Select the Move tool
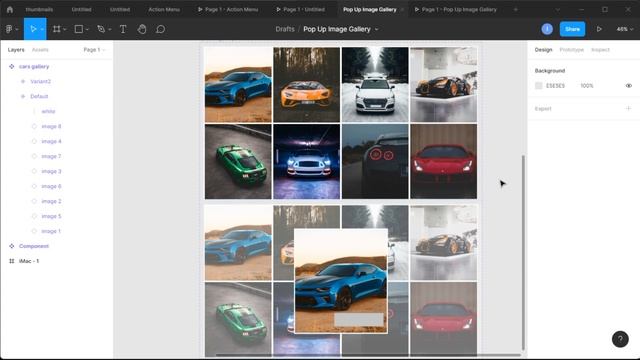The image size is (640, 360). (x=33, y=29)
